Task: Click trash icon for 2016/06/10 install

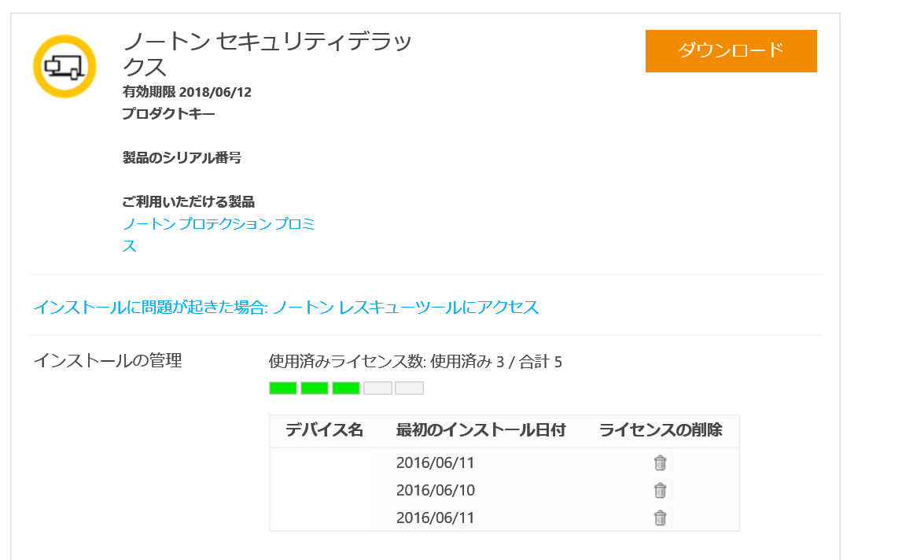Action: coord(660,490)
